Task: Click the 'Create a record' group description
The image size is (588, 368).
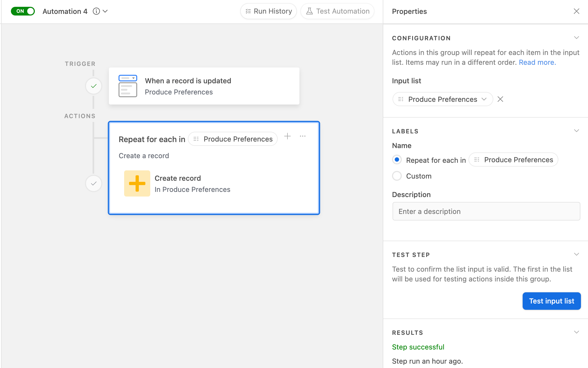Action: point(144,156)
